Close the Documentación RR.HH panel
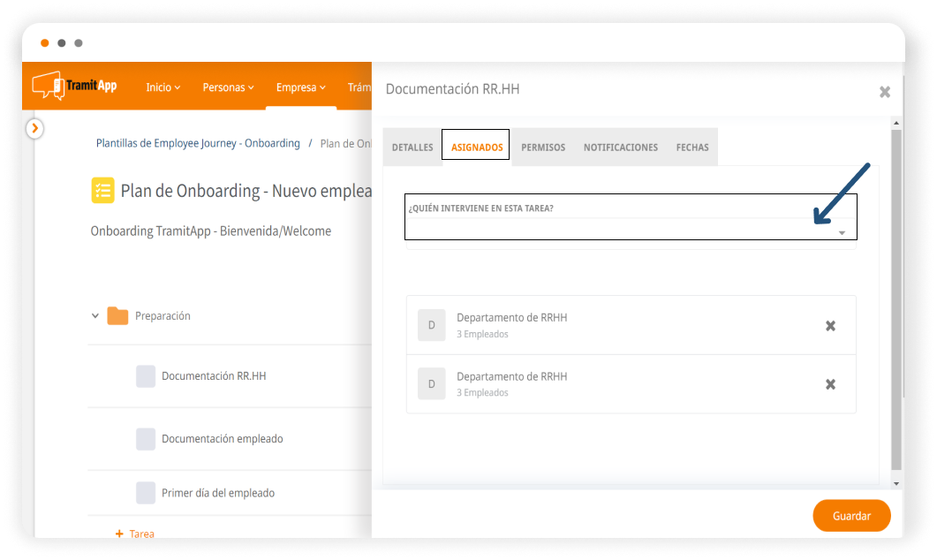 coord(884,92)
